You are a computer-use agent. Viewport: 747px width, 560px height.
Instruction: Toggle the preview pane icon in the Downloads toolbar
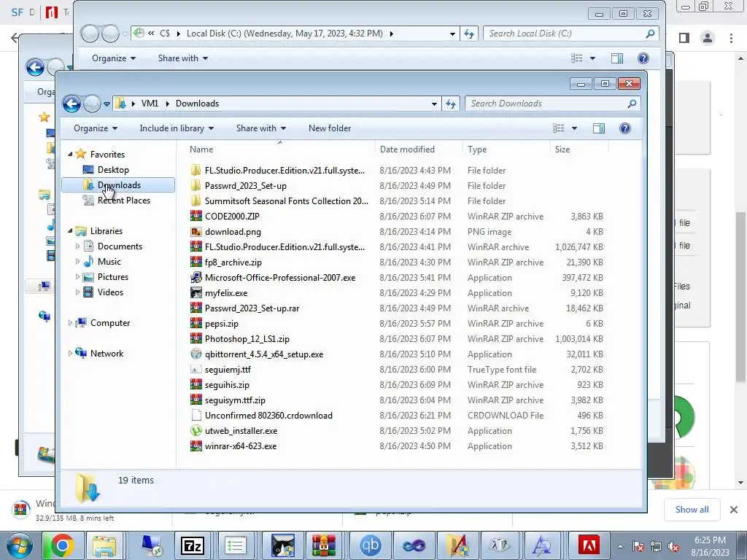coord(599,128)
